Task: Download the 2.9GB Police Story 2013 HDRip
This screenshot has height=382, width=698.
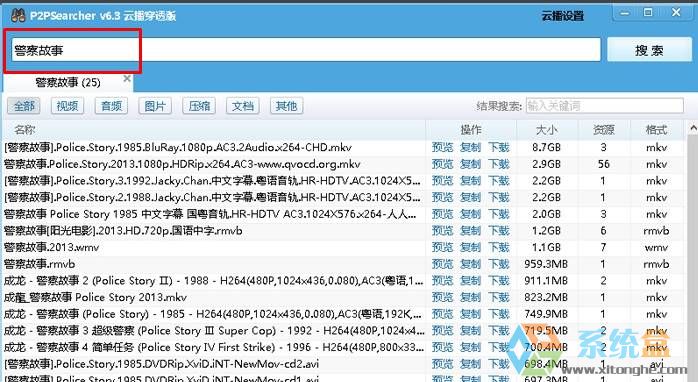Action: (499, 164)
